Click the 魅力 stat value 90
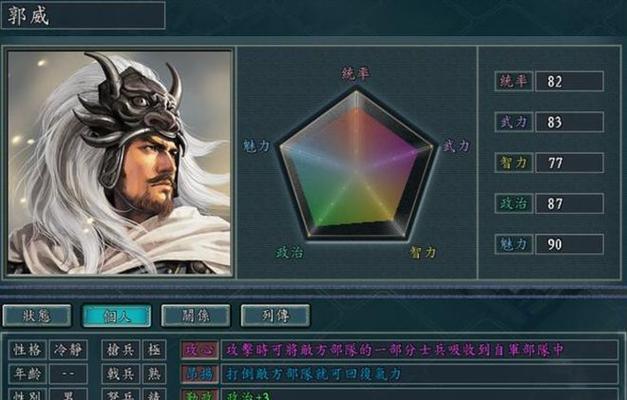 pyautogui.click(x=569, y=244)
